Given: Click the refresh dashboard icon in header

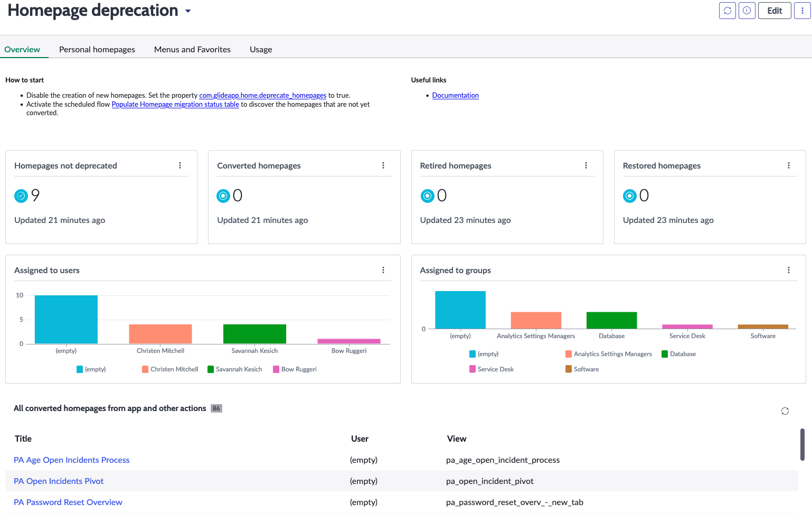Looking at the screenshot, I should tap(728, 11).
